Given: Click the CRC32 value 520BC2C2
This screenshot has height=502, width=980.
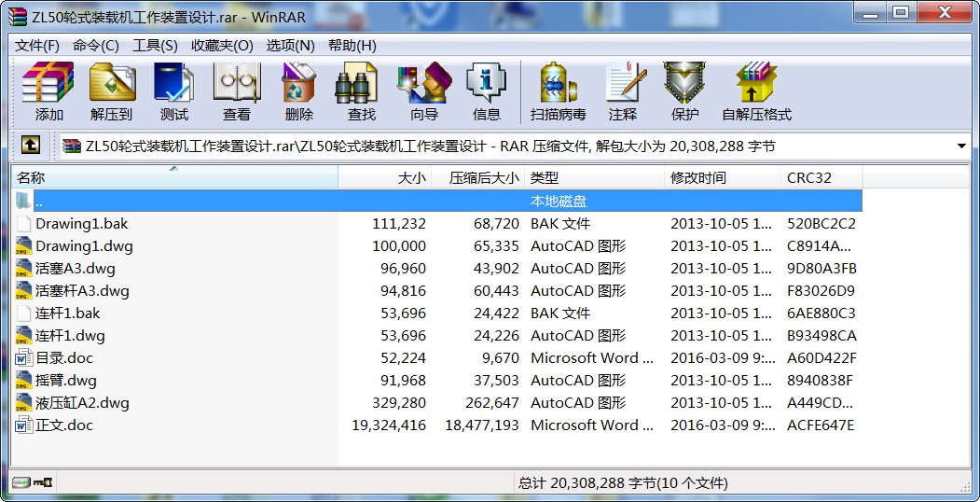Looking at the screenshot, I should (x=821, y=223).
